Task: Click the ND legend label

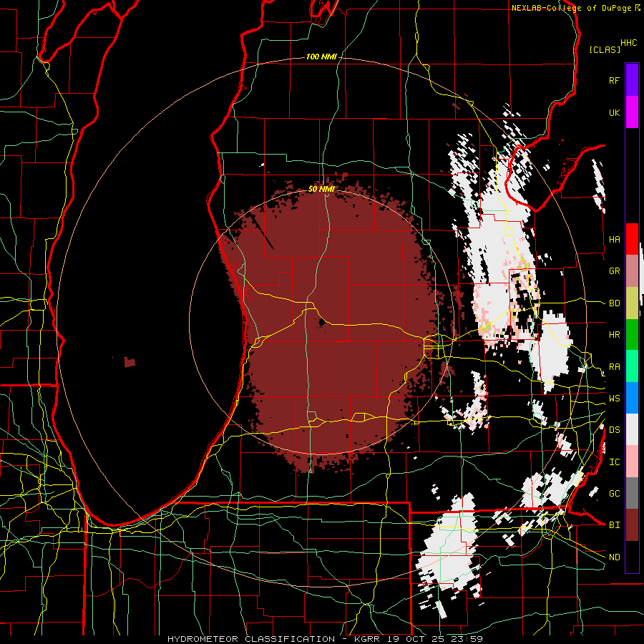Action: pos(614,557)
